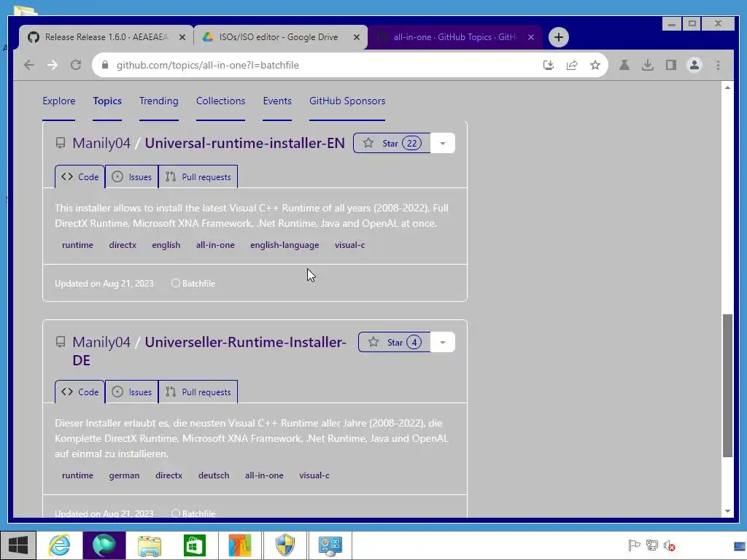Viewport: 747px width, 560px height.
Task: Click the browser forward arrow
Action: click(53, 65)
